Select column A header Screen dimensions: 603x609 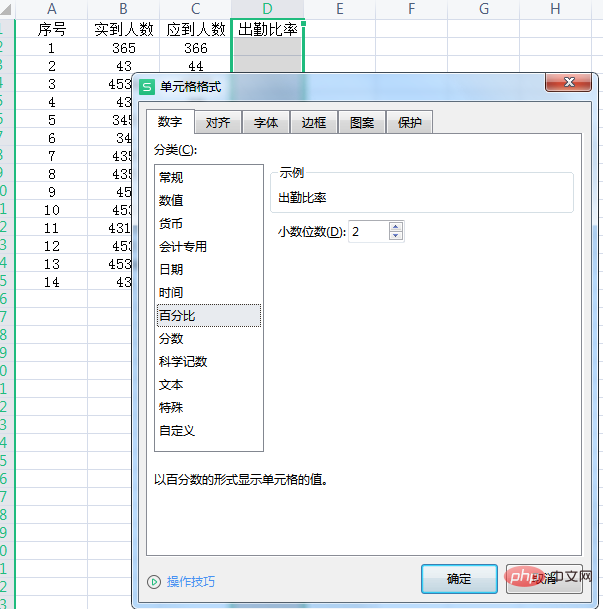click(x=51, y=9)
